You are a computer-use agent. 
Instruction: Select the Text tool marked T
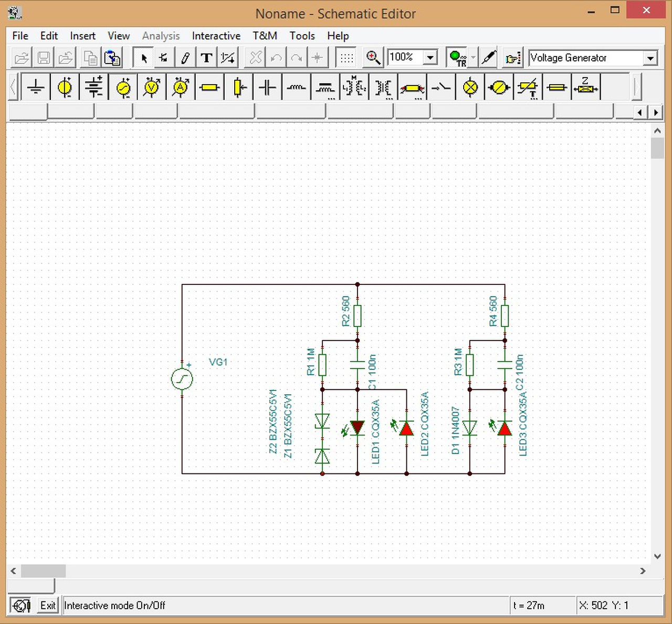(206, 58)
